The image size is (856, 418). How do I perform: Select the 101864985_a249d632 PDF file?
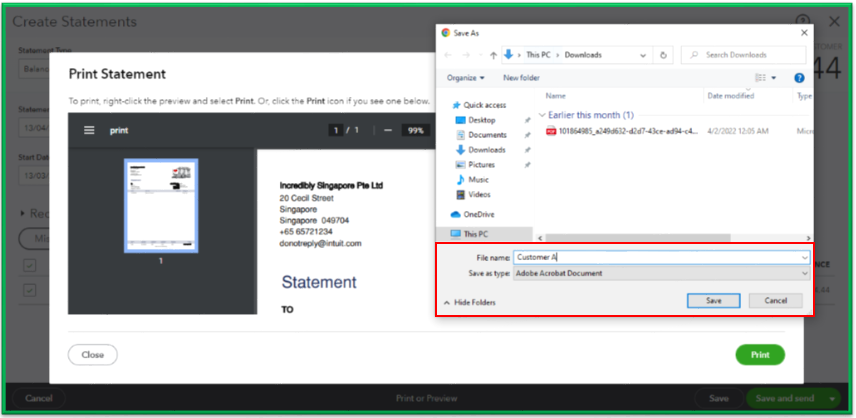[x=622, y=132]
